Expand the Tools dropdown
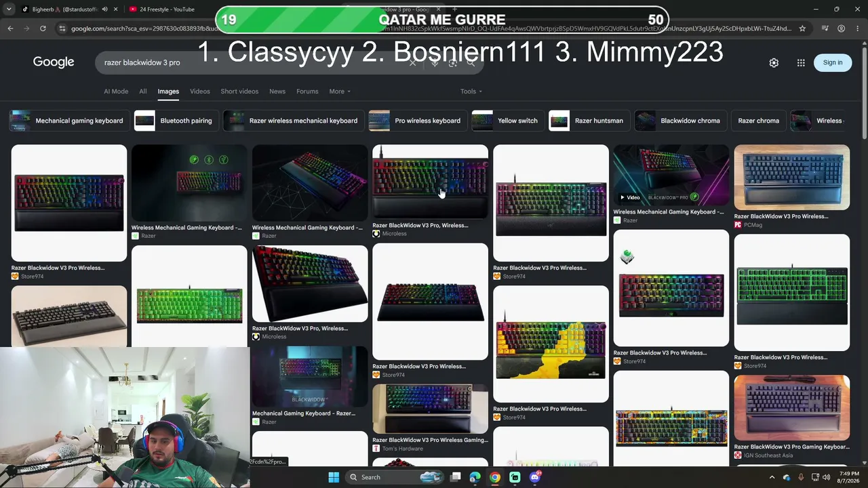 [471, 91]
